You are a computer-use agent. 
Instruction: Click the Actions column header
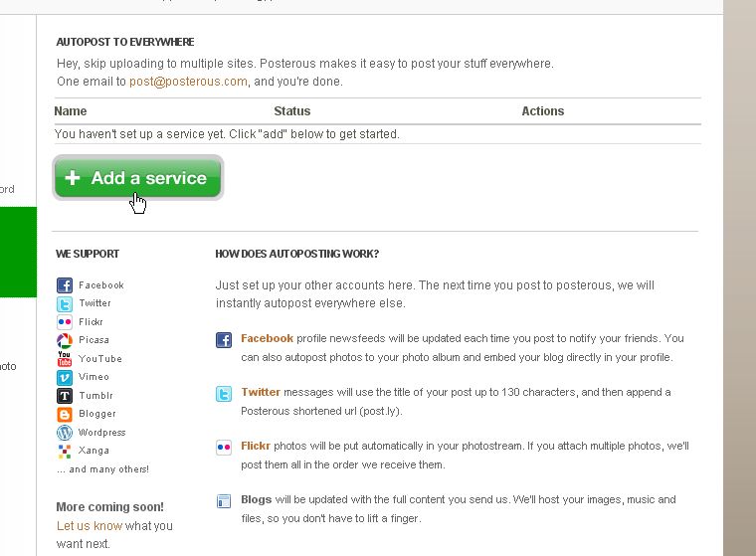point(543,111)
